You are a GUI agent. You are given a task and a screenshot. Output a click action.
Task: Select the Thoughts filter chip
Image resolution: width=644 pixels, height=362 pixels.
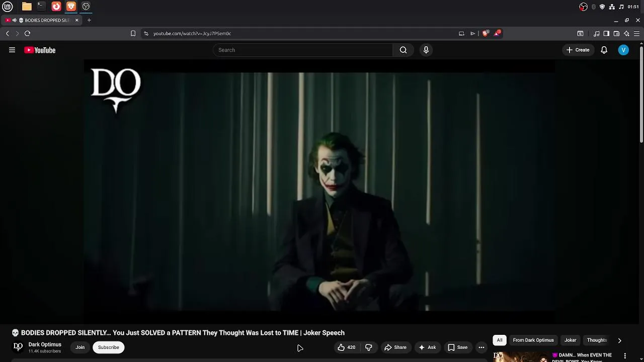597,340
